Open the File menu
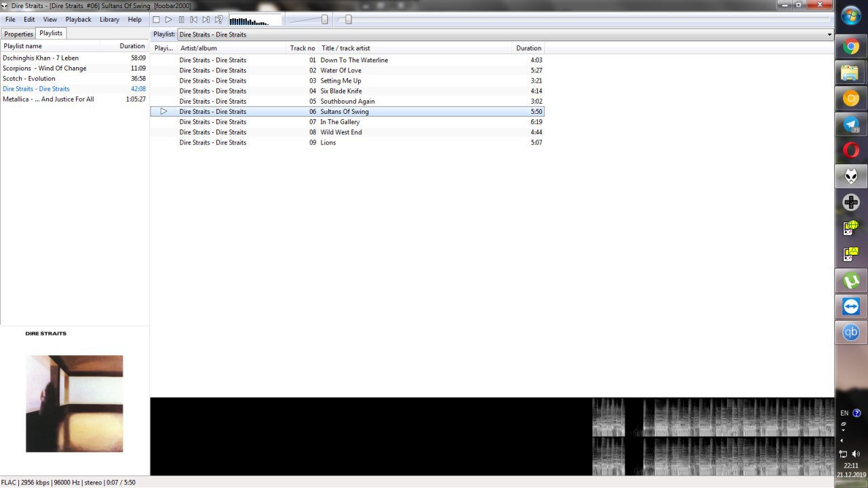 point(10,20)
